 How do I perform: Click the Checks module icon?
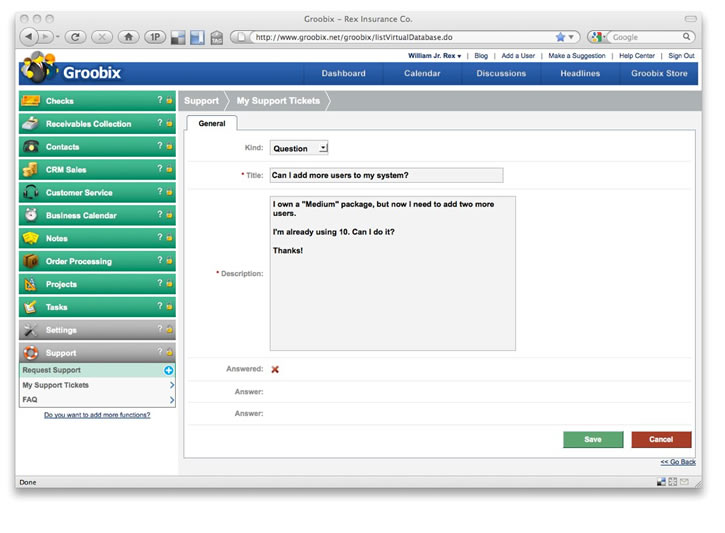coord(31,100)
